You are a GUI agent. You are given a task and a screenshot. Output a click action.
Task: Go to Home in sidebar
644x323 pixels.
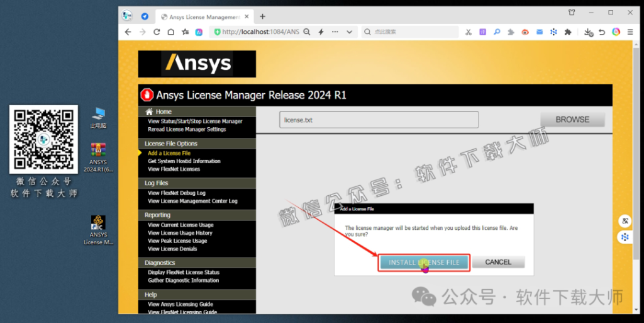164,112
